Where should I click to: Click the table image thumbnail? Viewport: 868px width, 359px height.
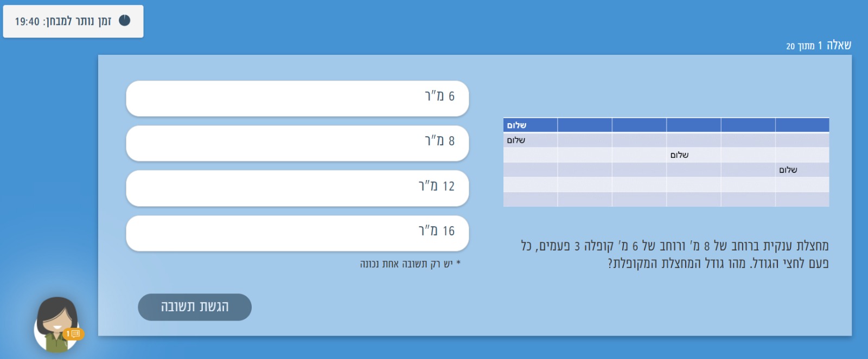tap(666, 162)
